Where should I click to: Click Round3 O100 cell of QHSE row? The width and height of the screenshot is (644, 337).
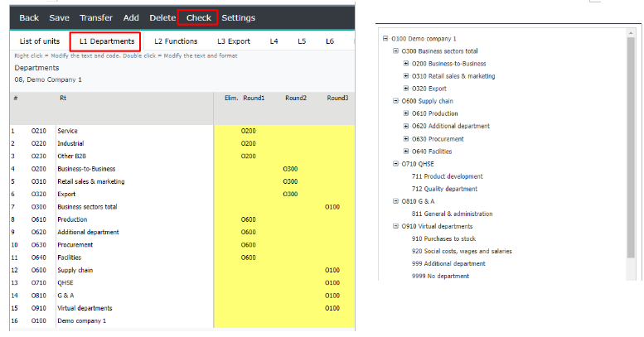332,283
